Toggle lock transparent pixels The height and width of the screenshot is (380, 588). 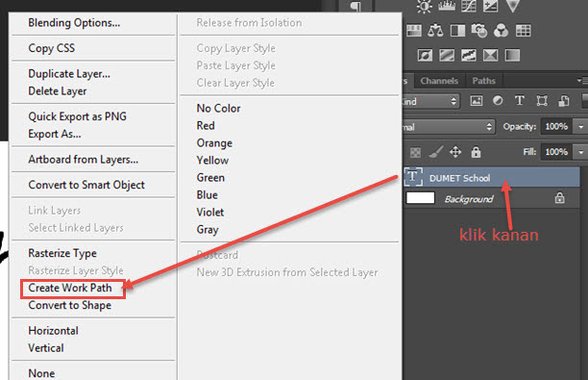point(415,152)
